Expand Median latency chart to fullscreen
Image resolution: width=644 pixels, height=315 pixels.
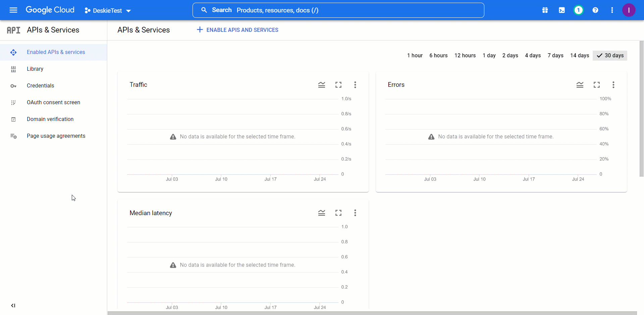click(x=338, y=213)
